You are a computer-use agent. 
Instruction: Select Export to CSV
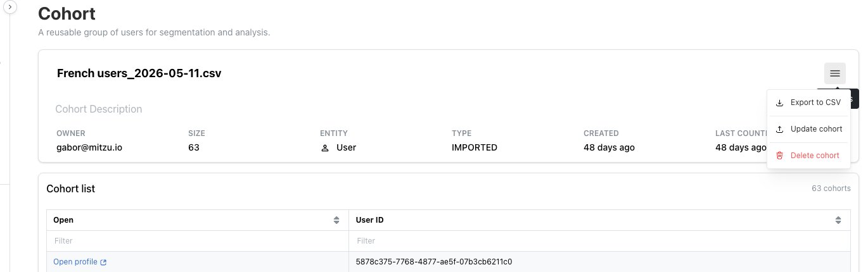tap(808, 102)
